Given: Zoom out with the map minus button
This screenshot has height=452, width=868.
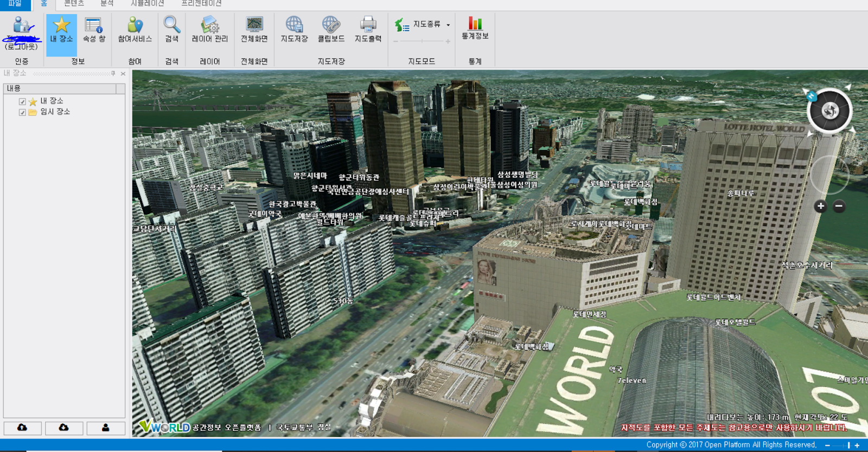Looking at the screenshot, I should [x=839, y=206].
